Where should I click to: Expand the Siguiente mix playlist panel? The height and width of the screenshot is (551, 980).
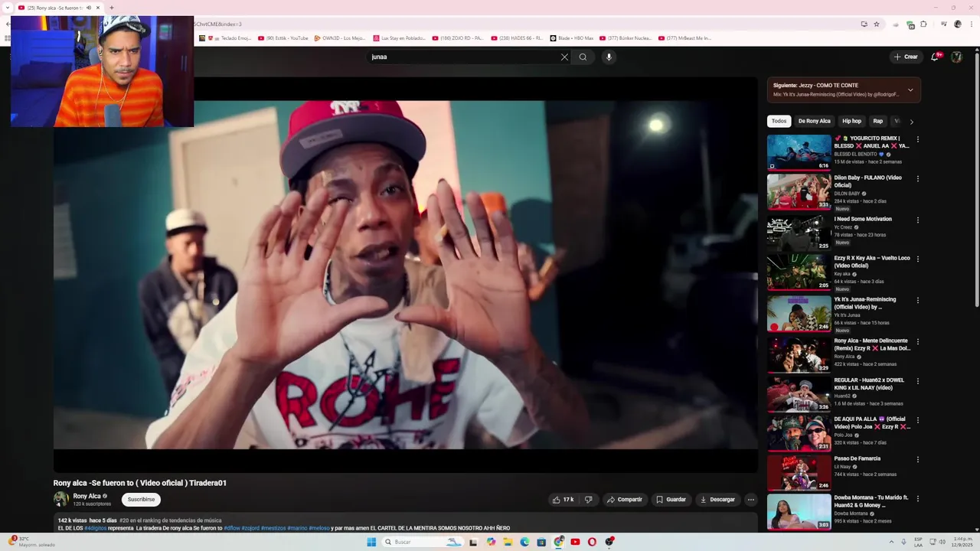click(x=910, y=90)
